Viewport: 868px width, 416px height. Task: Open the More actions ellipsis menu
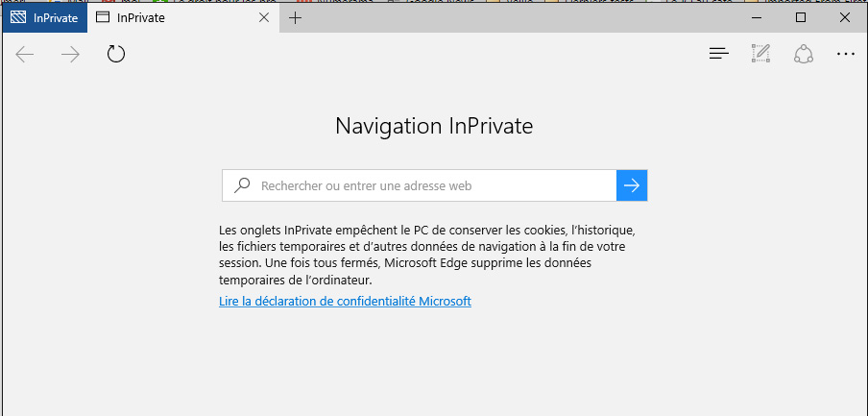(x=845, y=55)
